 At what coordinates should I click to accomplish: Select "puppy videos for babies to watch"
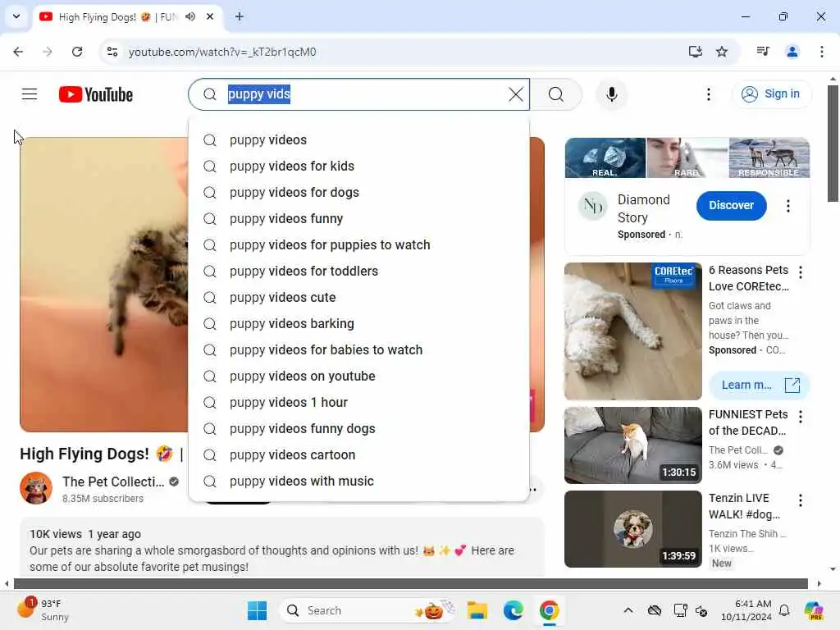click(358, 349)
